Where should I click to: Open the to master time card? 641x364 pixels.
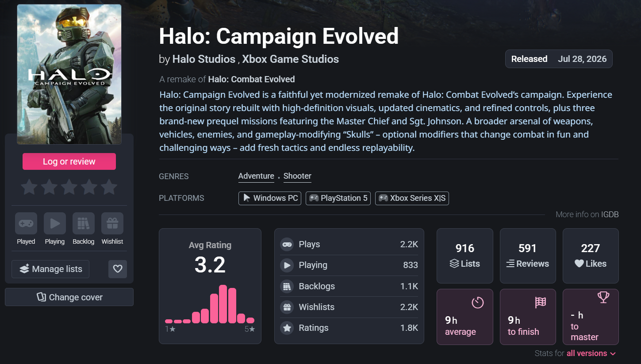[x=591, y=317]
